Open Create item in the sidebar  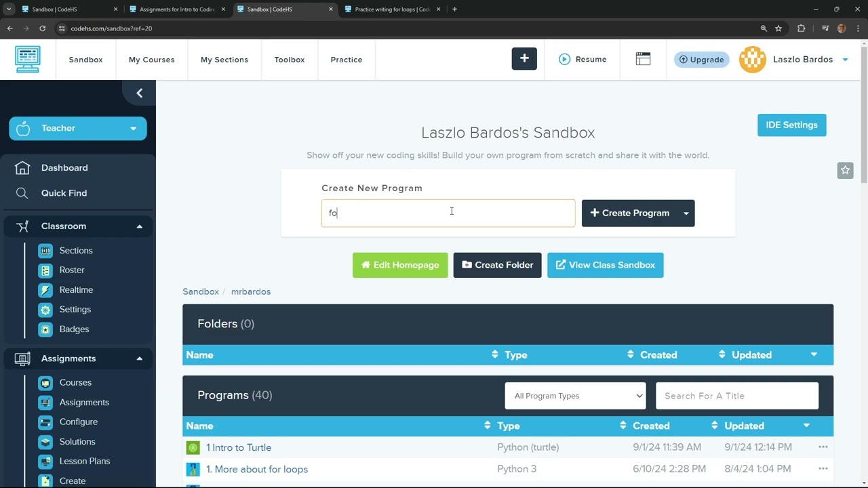(x=73, y=481)
